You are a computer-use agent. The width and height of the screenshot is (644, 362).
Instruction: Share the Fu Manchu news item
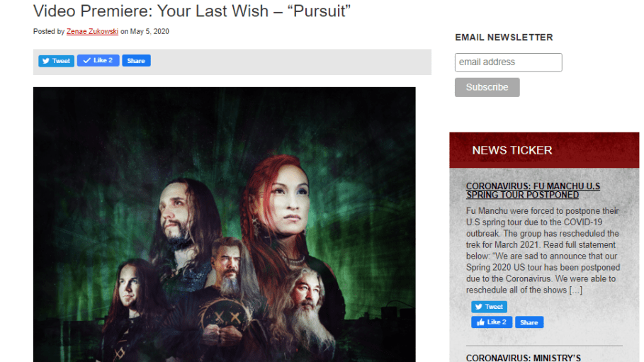[x=529, y=322]
